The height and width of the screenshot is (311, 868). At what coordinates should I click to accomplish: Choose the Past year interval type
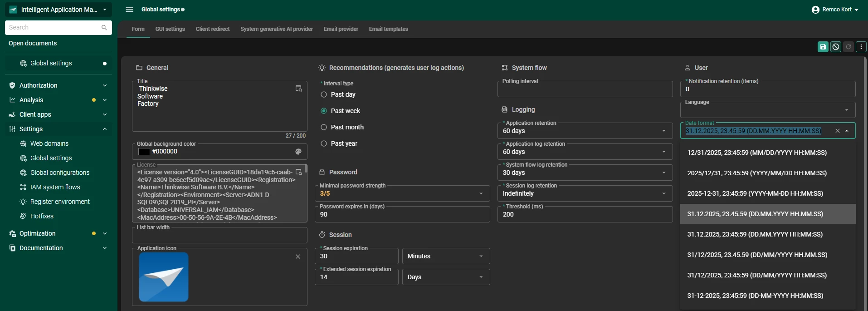(x=324, y=143)
